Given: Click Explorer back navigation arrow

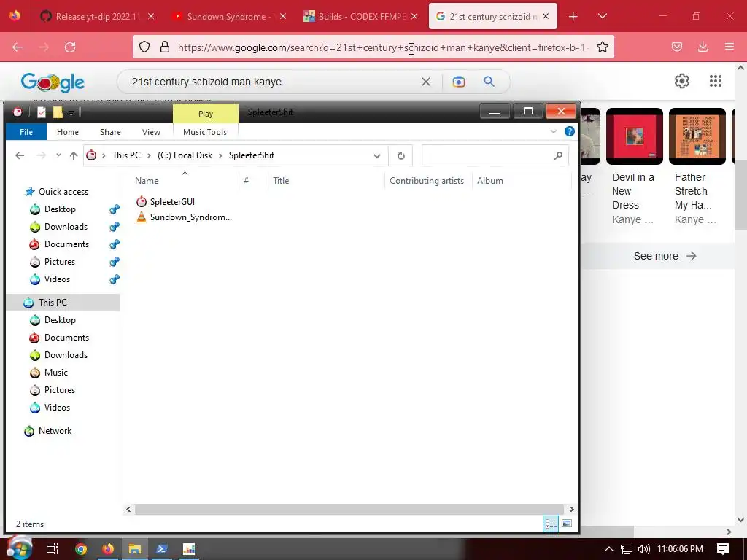Looking at the screenshot, I should point(20,155).
